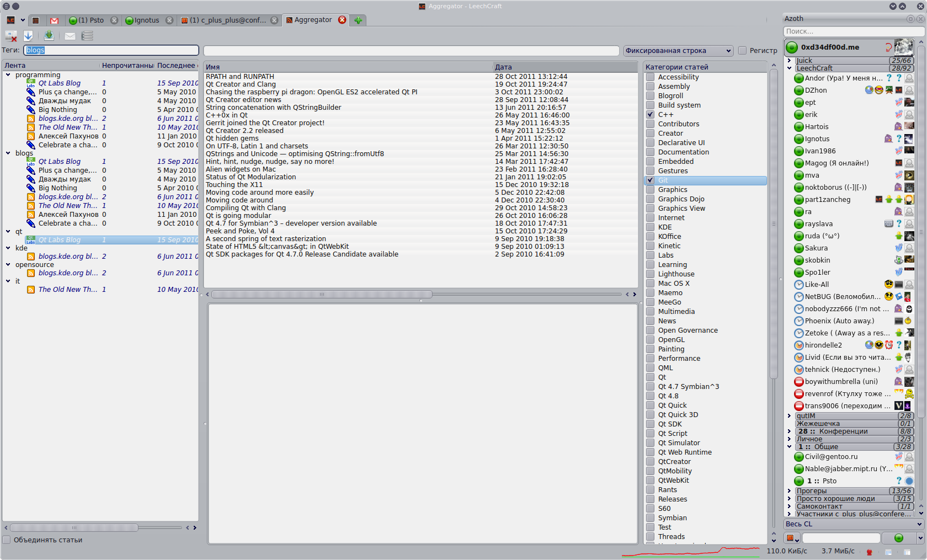The height and width of the screenshot is (560, 927).
Task: Click the close icon in Azoth header
Action: (x=920, y=19)
